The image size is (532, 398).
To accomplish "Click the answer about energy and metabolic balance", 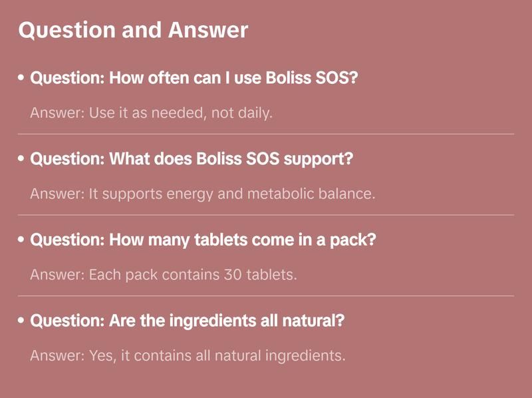I will coord(203,194).
